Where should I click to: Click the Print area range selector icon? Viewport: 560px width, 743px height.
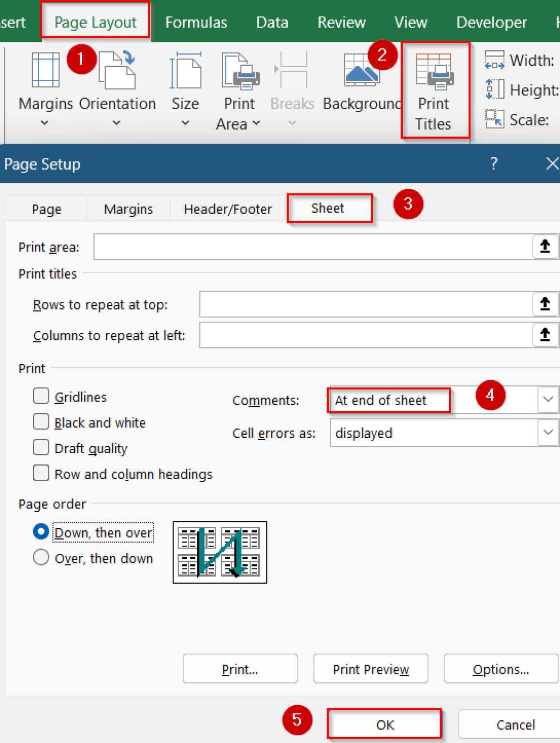click(545, 247)
